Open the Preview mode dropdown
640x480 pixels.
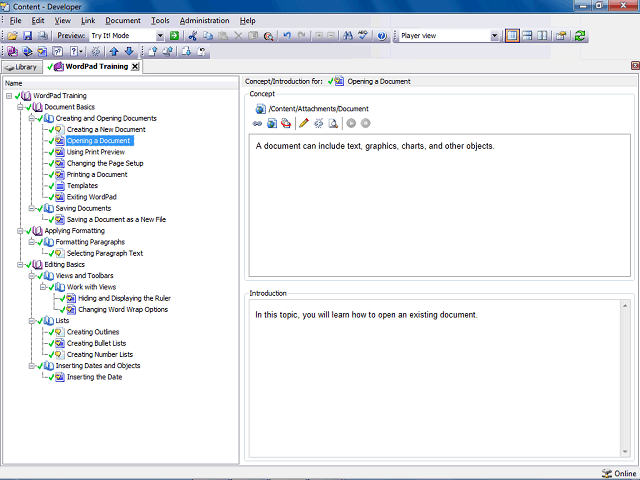(160, 36)
